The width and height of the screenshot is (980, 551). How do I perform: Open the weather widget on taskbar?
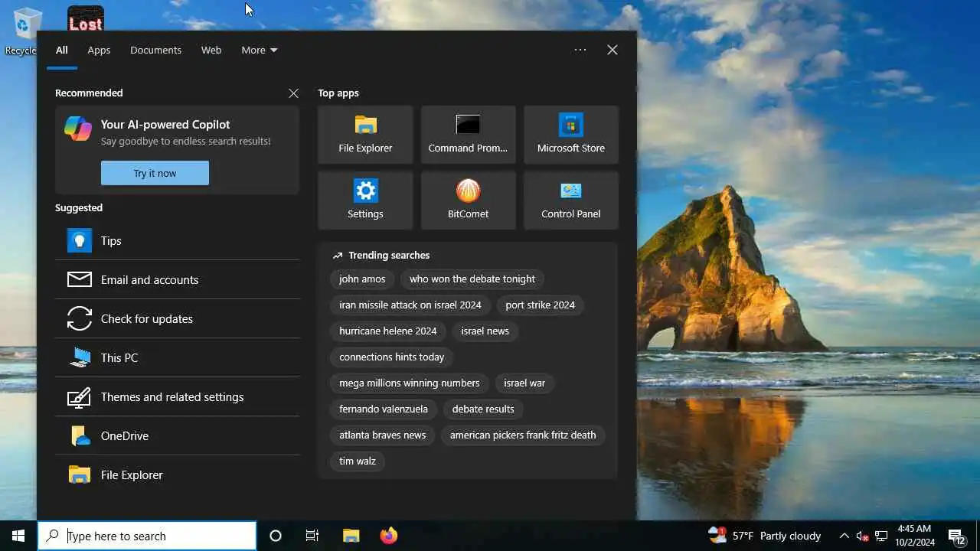click(x=764, y=536)
